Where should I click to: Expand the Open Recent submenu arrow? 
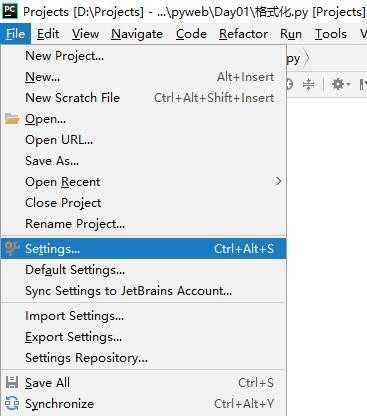(x=278, y=181)
